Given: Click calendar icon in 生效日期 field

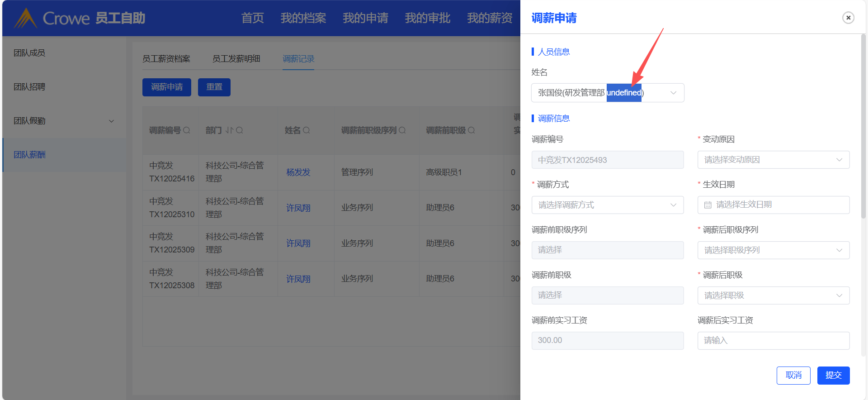Looking at the screenshot, I should pyautogui.click(x=708, y=205).
